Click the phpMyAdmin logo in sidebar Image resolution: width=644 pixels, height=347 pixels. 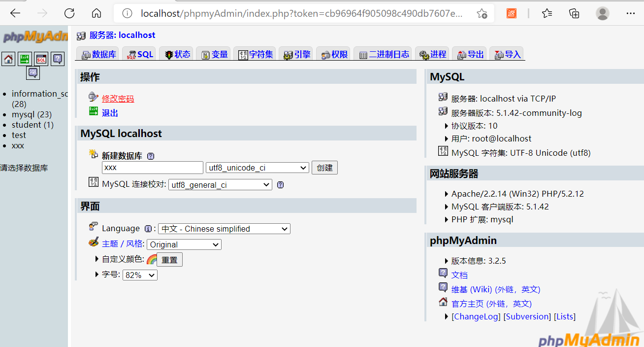pyautogui.click(x=35, y=36)
